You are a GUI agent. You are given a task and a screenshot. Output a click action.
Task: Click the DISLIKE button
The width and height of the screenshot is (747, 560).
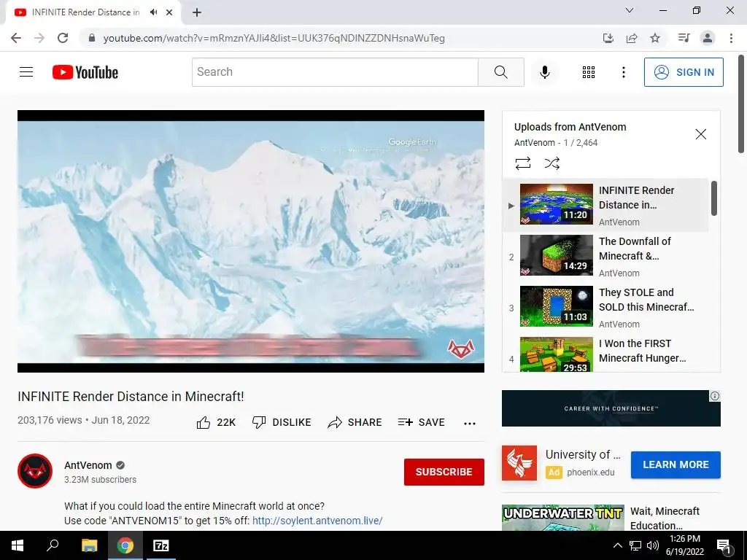pyautogui.click(x=282, y=422)
